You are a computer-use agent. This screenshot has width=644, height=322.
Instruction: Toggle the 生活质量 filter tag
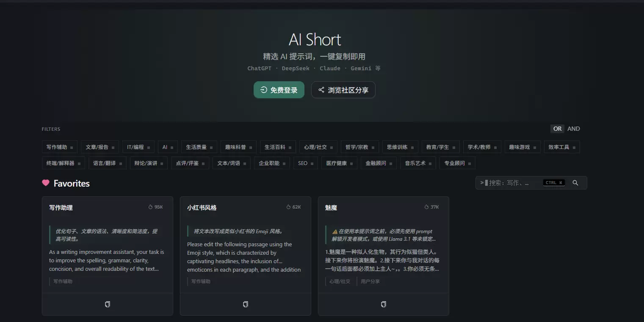coord(199,147)
